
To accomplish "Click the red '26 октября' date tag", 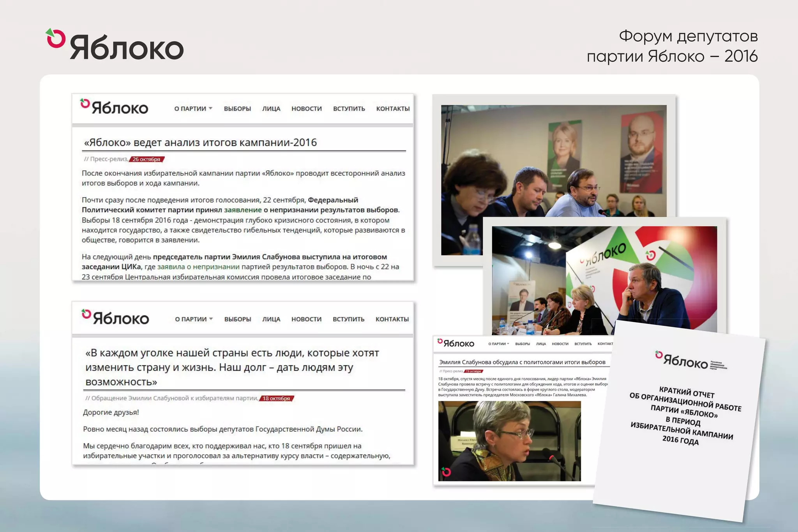I will pos(147,159).
